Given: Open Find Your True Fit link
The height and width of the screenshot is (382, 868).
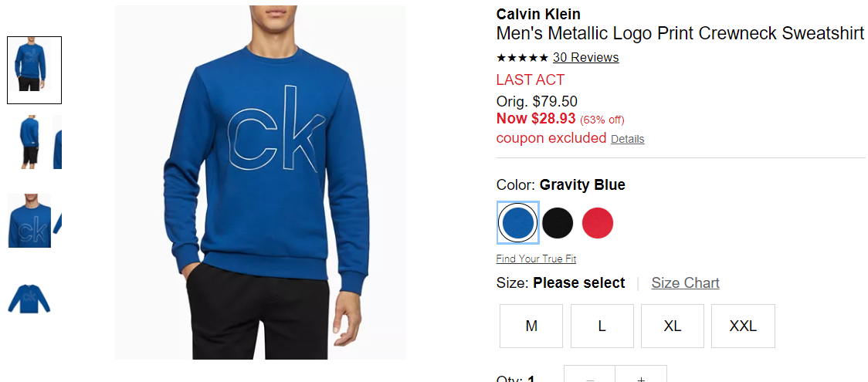Looking at the screenshot, I should point(536,259).
